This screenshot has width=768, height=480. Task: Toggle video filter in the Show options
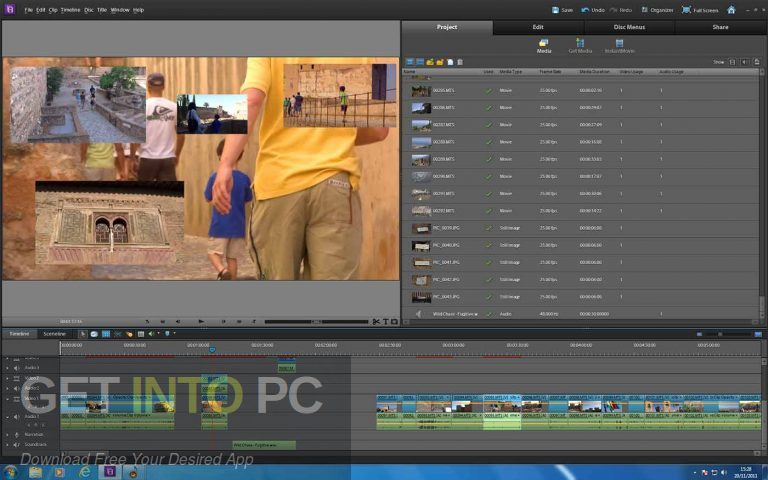(732, 62)
